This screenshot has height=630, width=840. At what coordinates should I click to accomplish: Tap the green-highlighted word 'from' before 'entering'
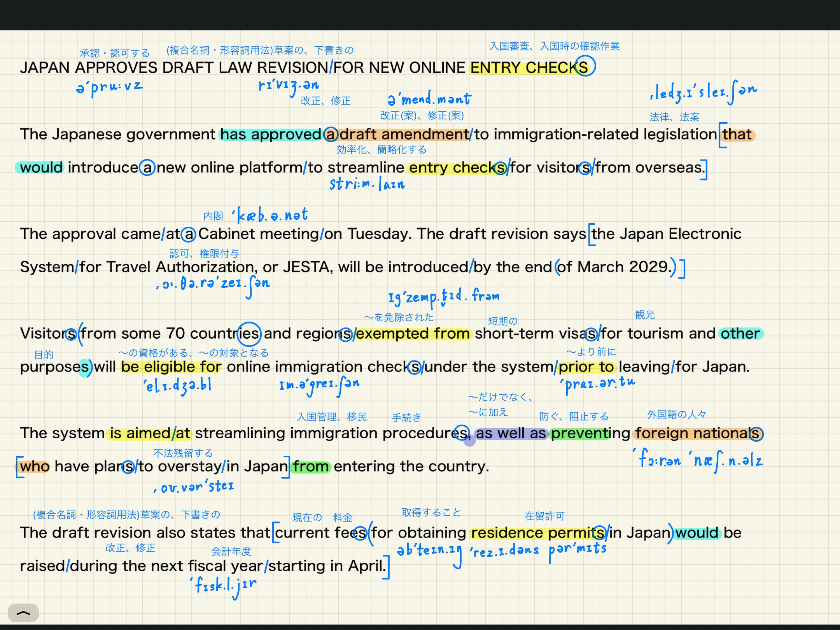(310, 466)
